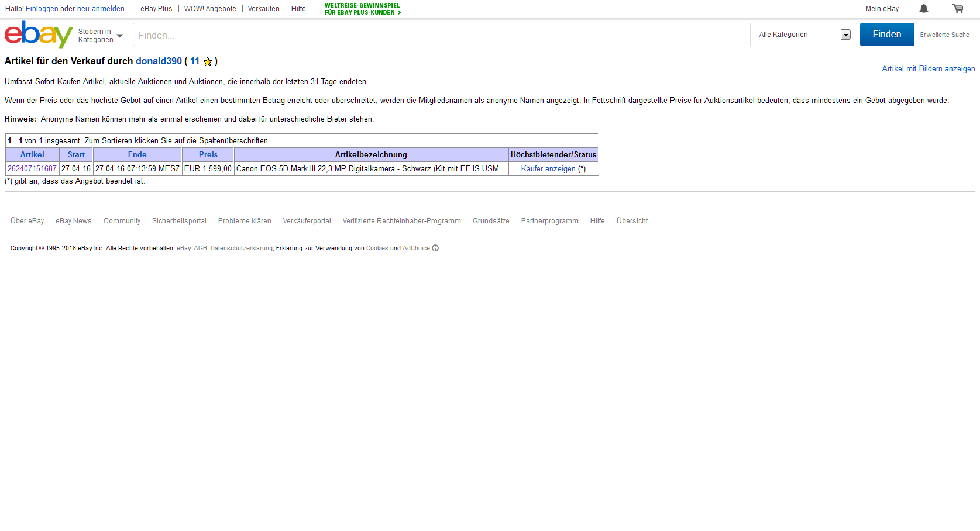Image resolution: width=980 pixels, height=531 pixels.
Task: Open Probleme klären footer link
Action: click(x=245, y=221)
